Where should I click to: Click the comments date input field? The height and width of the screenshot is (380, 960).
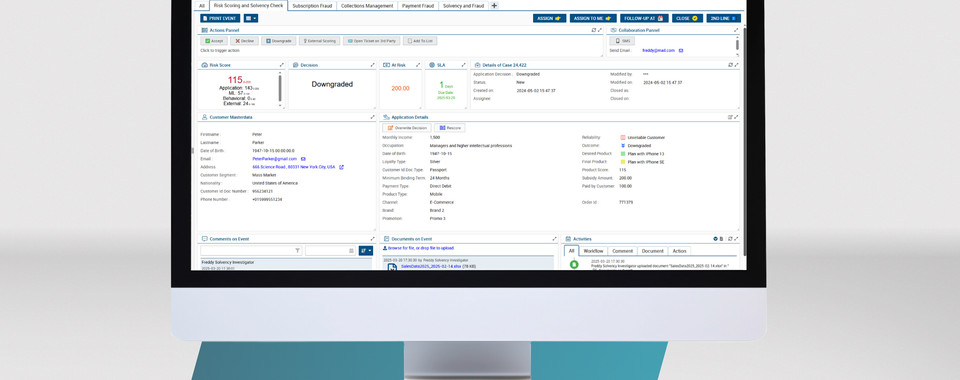click(330, 250)
